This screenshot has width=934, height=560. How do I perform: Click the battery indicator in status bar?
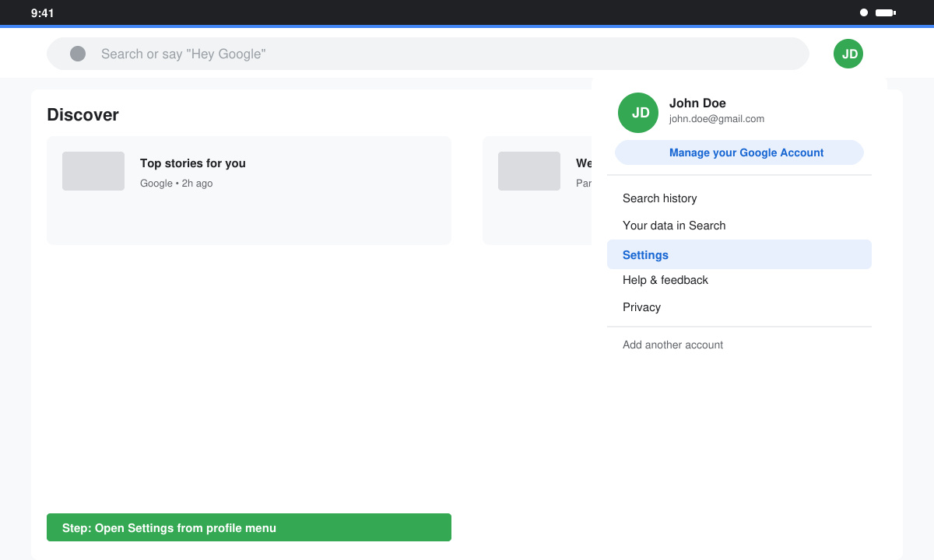click(886, 12)
